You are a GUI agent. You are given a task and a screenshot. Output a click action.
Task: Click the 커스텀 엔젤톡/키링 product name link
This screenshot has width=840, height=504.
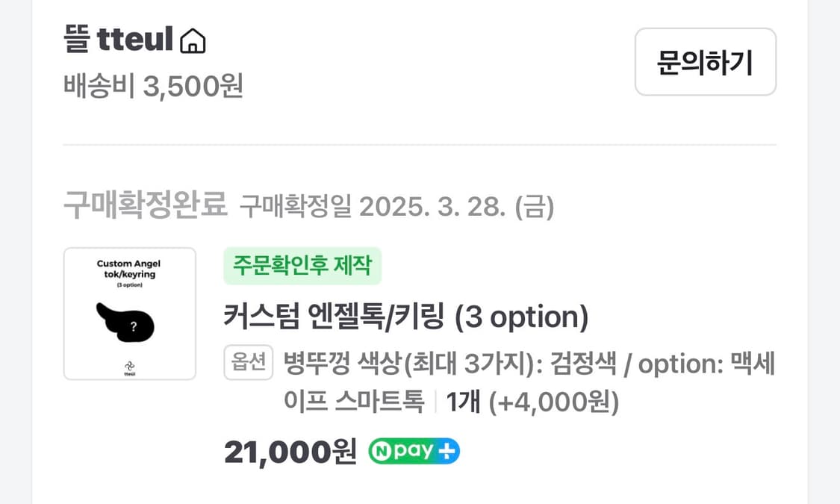click(x=407, y=317)
